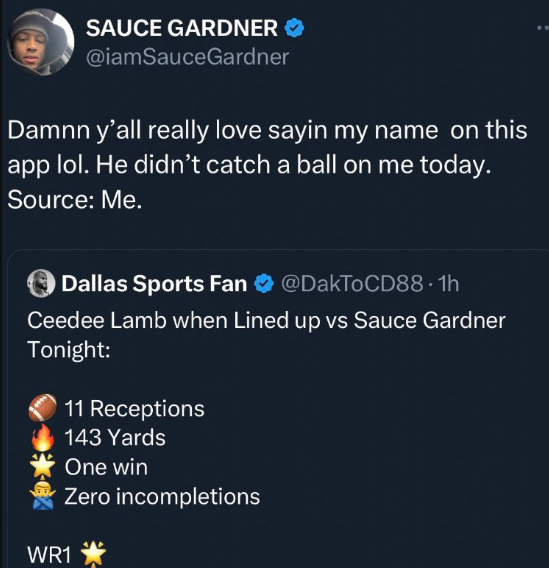Open the quoted tweet text about Ceedee Lamb
549x568 pixels.
(266, 335)
